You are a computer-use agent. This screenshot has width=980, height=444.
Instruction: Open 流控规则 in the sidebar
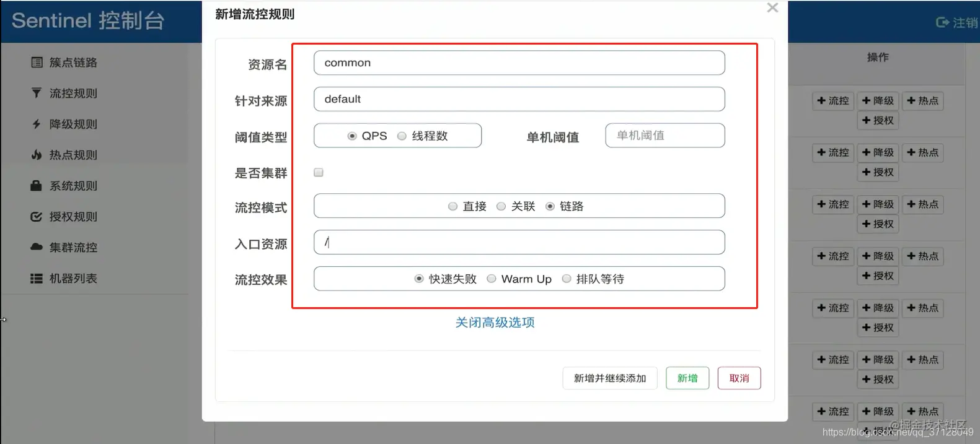point(73,93)
